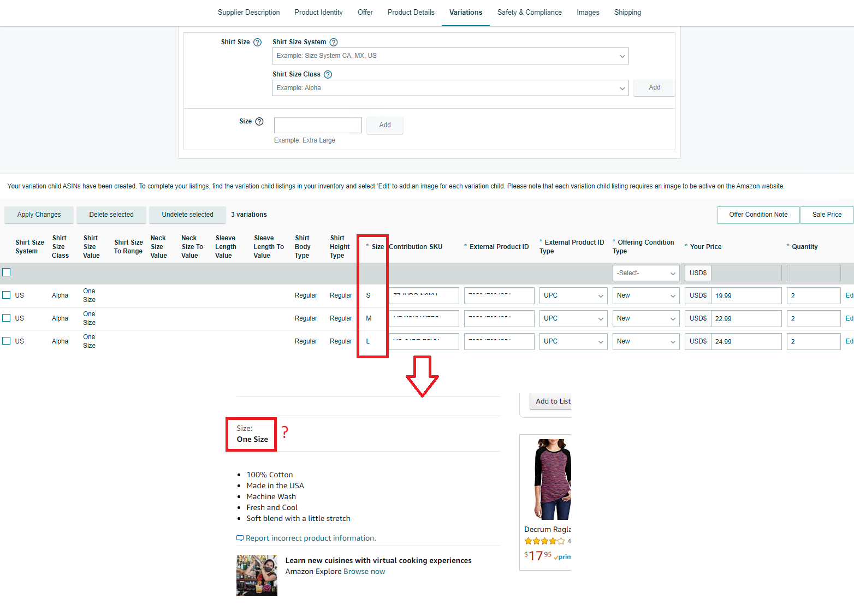
Task: Expand the Shirt Size System dropdown
Action: point(450,56)
